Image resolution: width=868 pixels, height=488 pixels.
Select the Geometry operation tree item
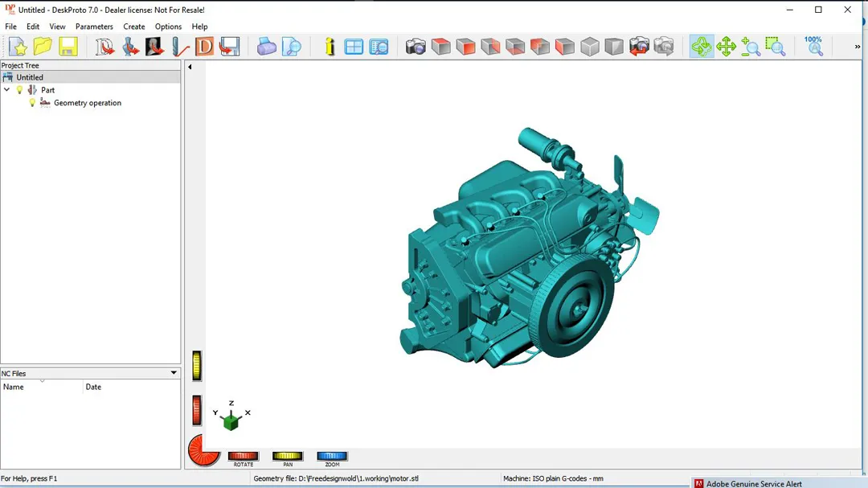pyautogui.click(x=88, y=102)
